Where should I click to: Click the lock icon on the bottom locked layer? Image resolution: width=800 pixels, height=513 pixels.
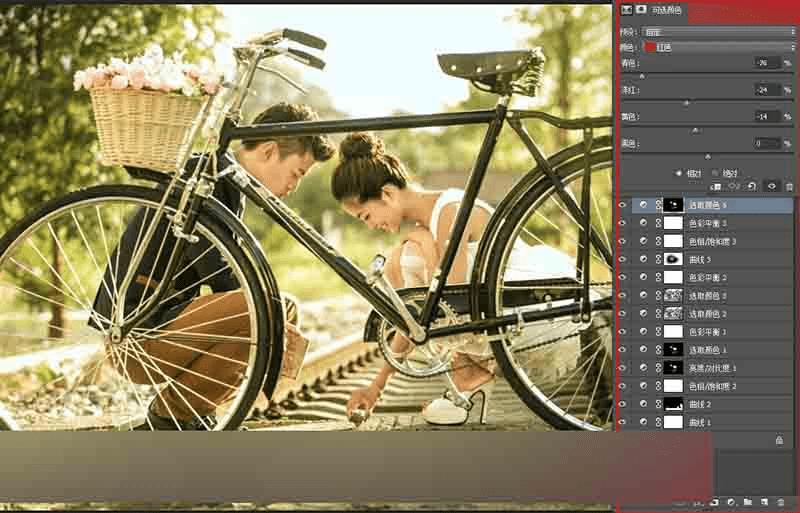pos(779,439)
